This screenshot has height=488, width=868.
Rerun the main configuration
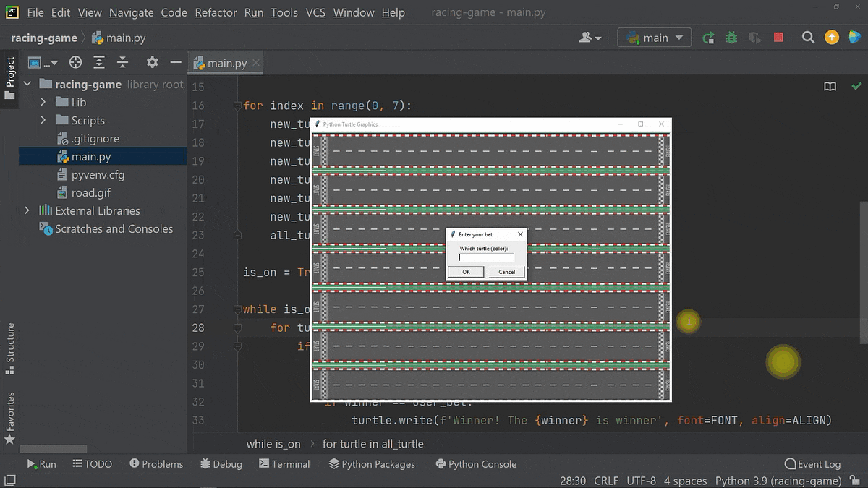pyautogui.click(x=708, y=38)
